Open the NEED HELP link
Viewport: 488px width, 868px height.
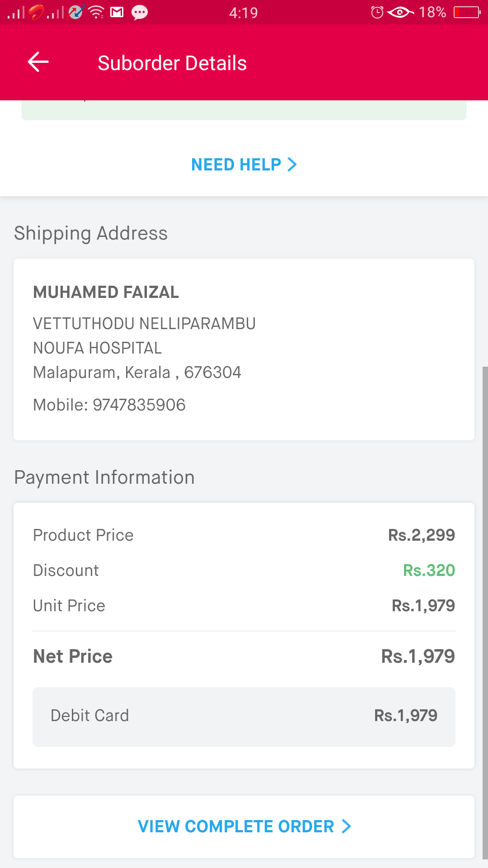[244, 165]
